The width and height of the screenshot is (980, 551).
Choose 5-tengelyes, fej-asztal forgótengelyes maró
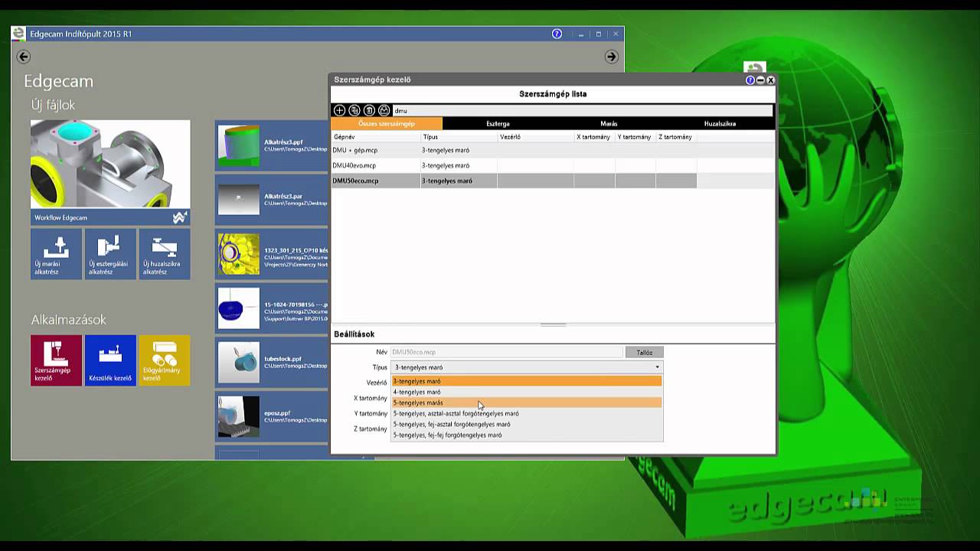click(527, 424)
